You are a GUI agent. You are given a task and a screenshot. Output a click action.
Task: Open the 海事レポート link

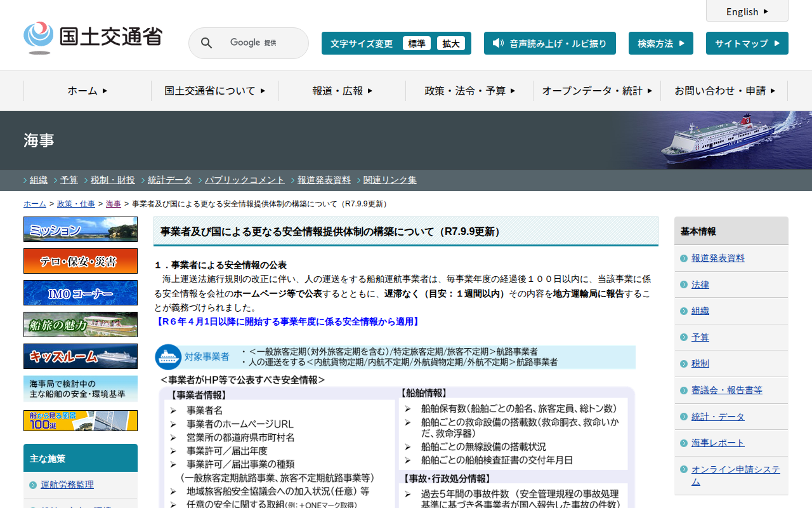tap(718, 443)
